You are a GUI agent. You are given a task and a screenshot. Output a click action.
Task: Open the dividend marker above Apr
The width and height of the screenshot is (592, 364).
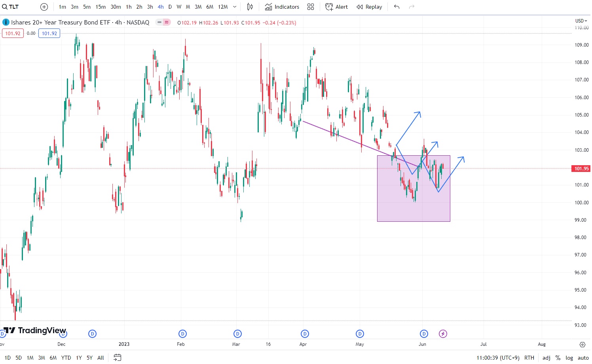pos(305,334)
